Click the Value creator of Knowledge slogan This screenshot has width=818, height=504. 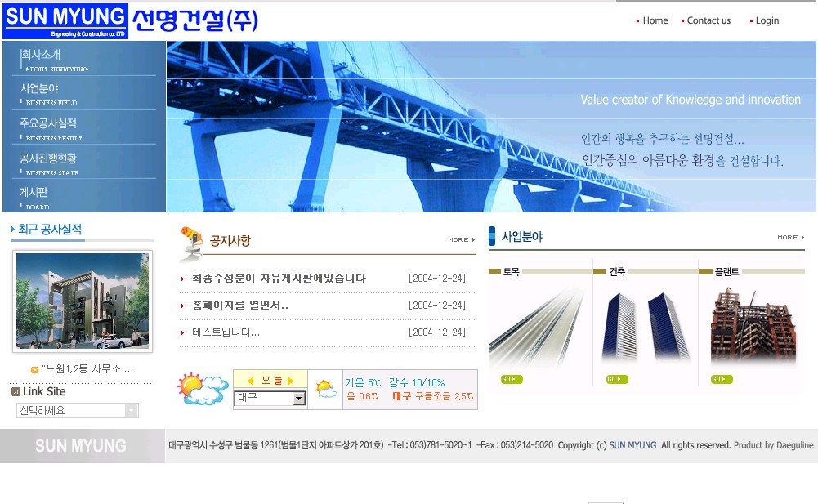tap(691, 100)
